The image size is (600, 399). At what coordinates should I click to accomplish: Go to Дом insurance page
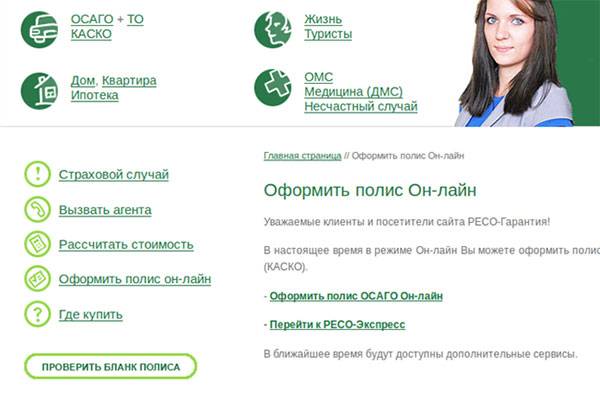click(x=83, y=81)
